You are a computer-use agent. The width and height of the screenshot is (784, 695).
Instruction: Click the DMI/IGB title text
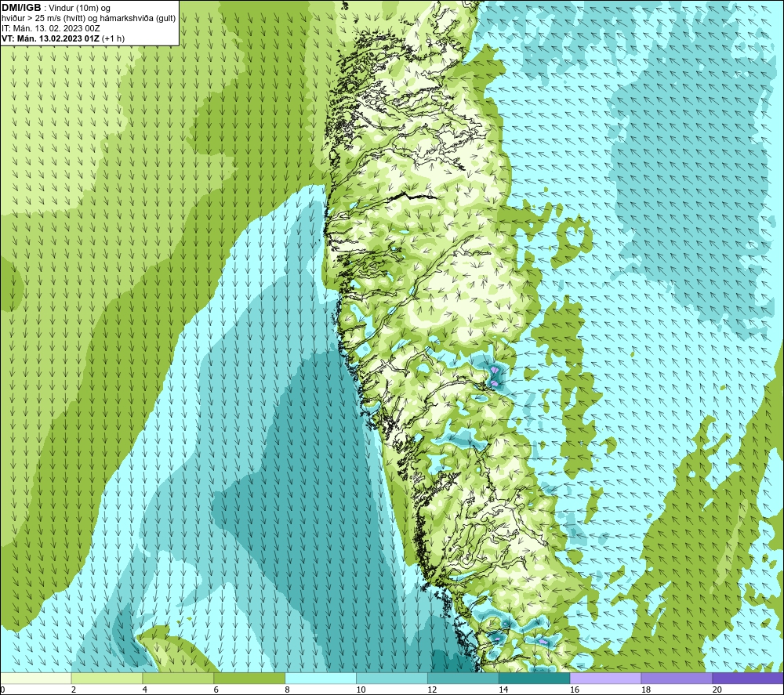coord(21,8)
